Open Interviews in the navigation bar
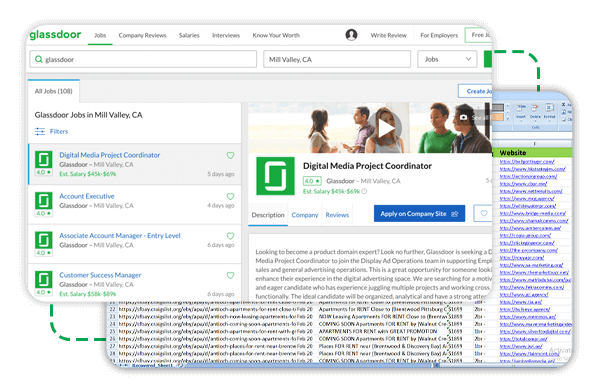The width and height of the screenshot is (590, 391). [x=226, y=35]
